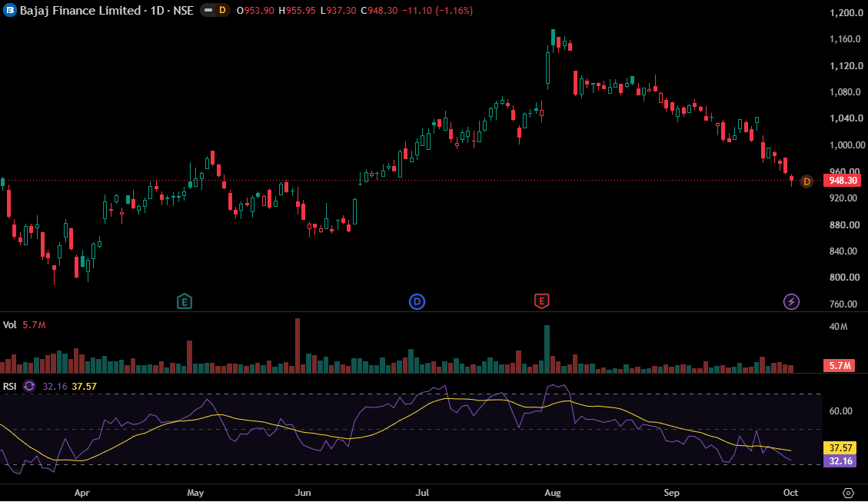This screenshot has height=502, width=868.
Task: Click the Apr label on time axis
Action: (82, 493)
